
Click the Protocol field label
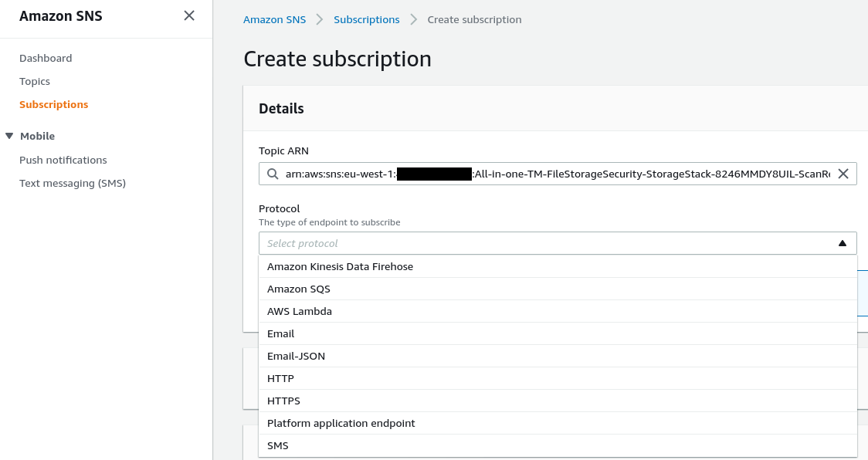pyautogui.click(x=279, y=208)
